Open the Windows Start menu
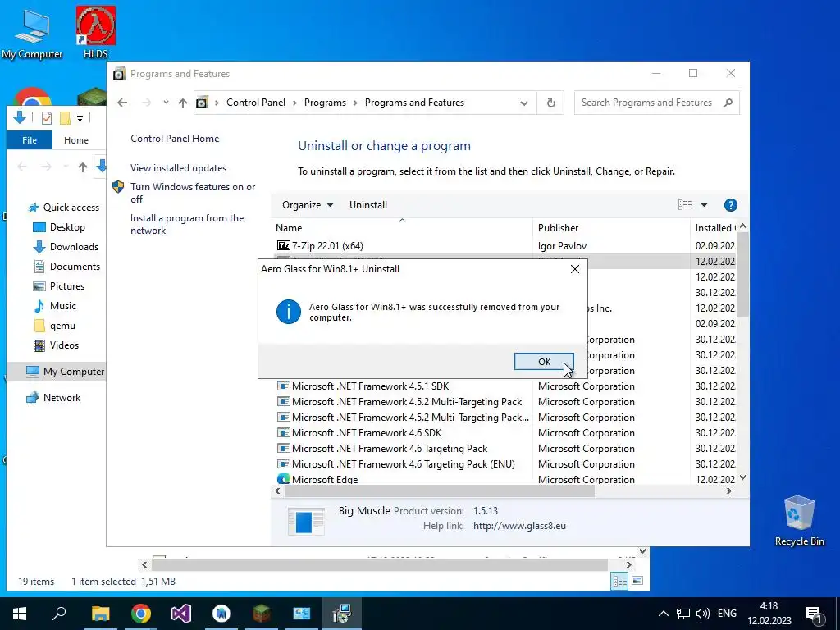 point(20,614)
